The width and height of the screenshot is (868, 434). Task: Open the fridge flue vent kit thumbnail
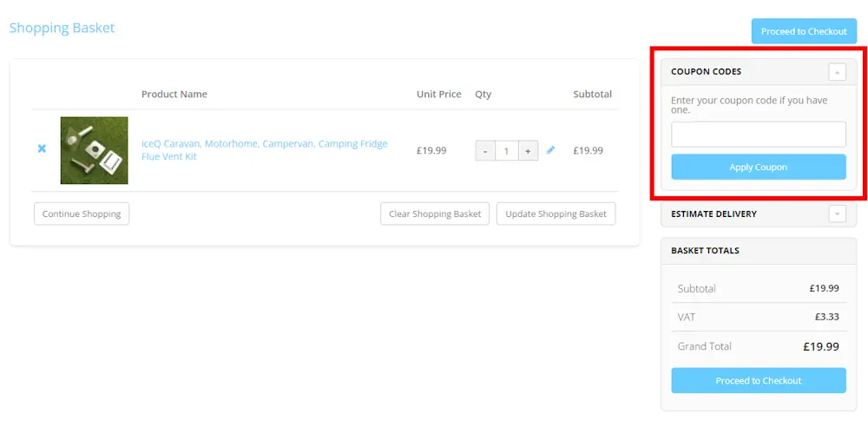(94, 150)
